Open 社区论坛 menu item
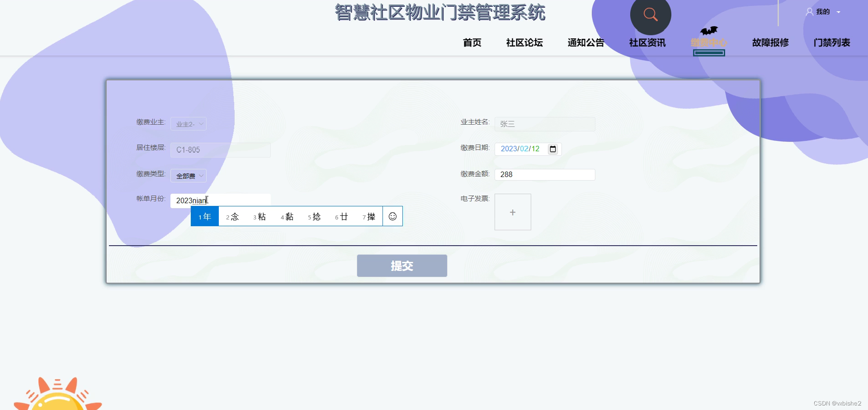This screenshot has height=410, width=868. tap(524, 42)
